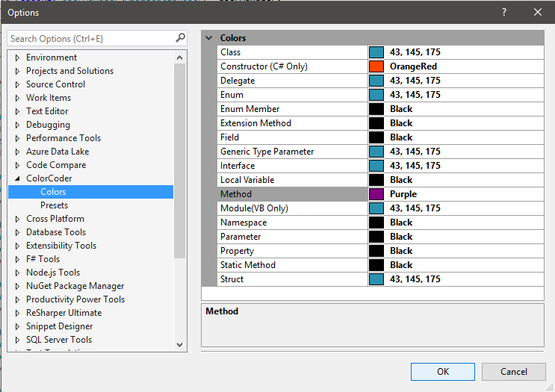The width and height of the screenshot is (555, 392).
Task: Click the OK button
Action: pyautogui.click(x=443, y=372)
